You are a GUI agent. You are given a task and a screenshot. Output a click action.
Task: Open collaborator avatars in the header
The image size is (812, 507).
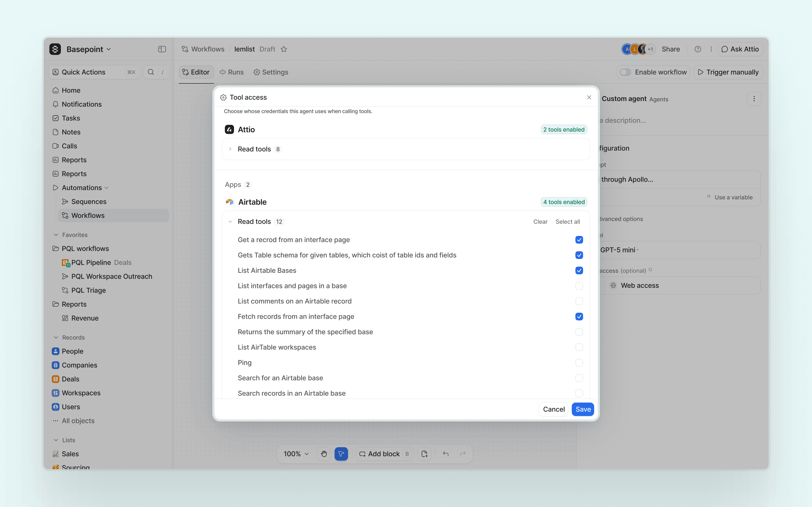(x=638, y=49)
